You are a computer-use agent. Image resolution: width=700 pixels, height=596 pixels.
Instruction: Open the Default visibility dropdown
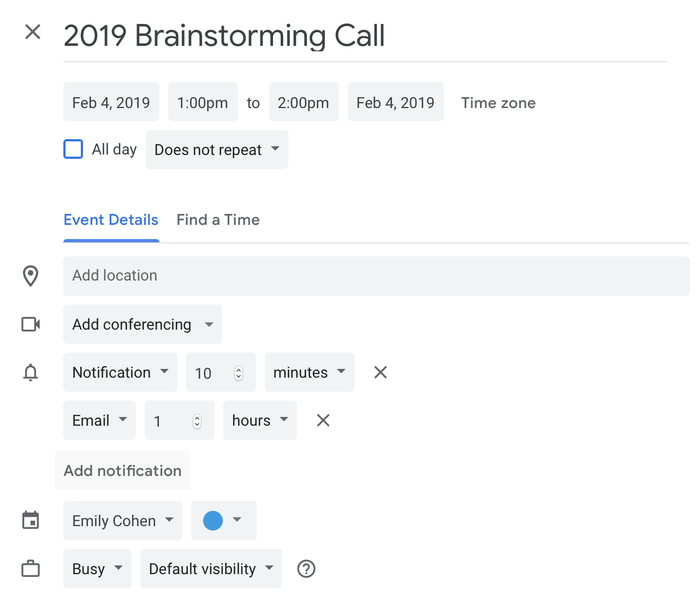pyautogui.click(x=211, y=569)
